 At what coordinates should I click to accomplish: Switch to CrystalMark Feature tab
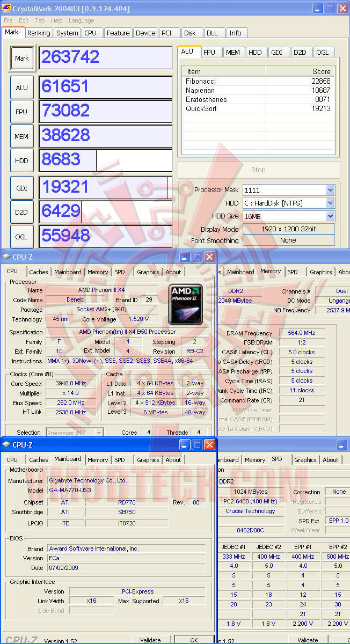click(118, 33)
